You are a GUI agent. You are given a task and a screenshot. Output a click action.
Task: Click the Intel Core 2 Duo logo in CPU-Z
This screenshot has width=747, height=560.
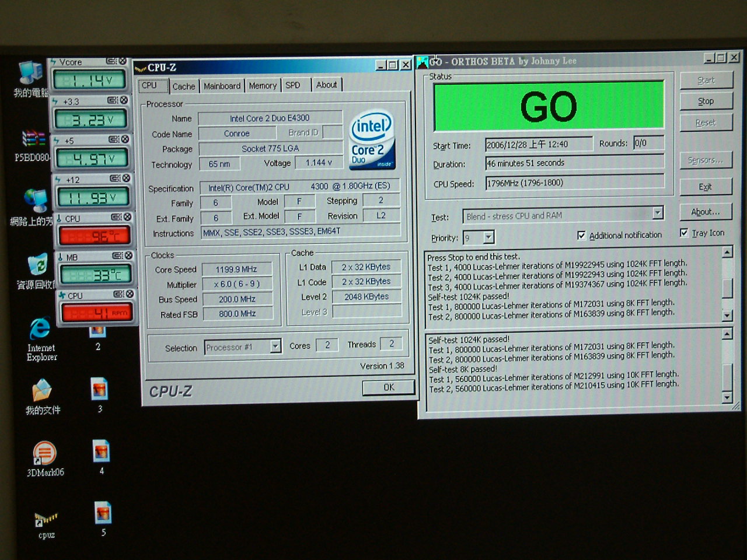tap(372, 140)
